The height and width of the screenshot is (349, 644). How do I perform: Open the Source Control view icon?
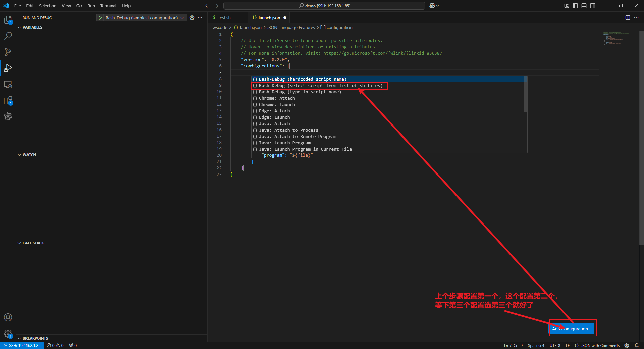8,52
